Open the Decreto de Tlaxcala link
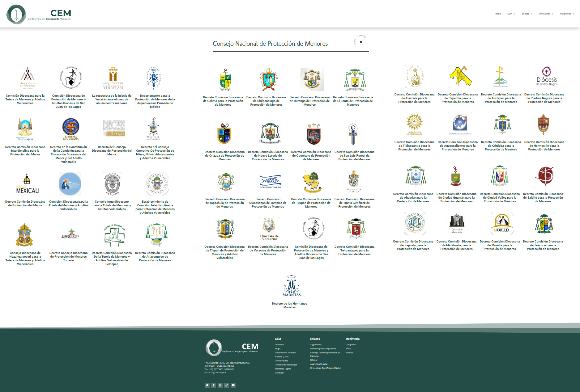The height and width of the screenshot is (392, 580). click(414, 98)
